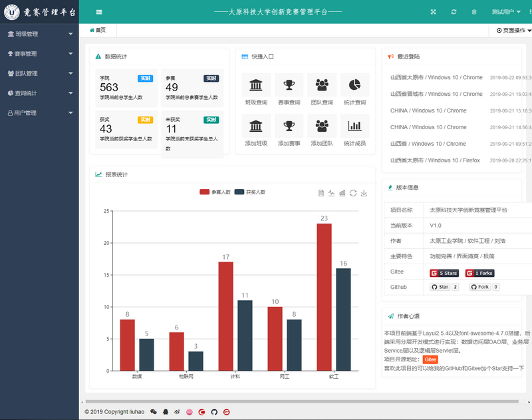Select the 团队查询 people icon
532x420 pixels.
pos(321,86)
